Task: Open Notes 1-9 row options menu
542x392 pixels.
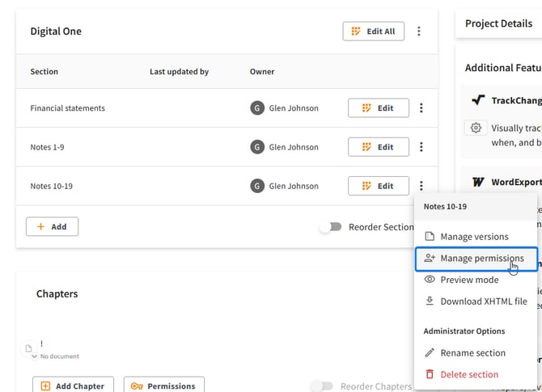Action: pyautogui.click(x=421, y=147)
